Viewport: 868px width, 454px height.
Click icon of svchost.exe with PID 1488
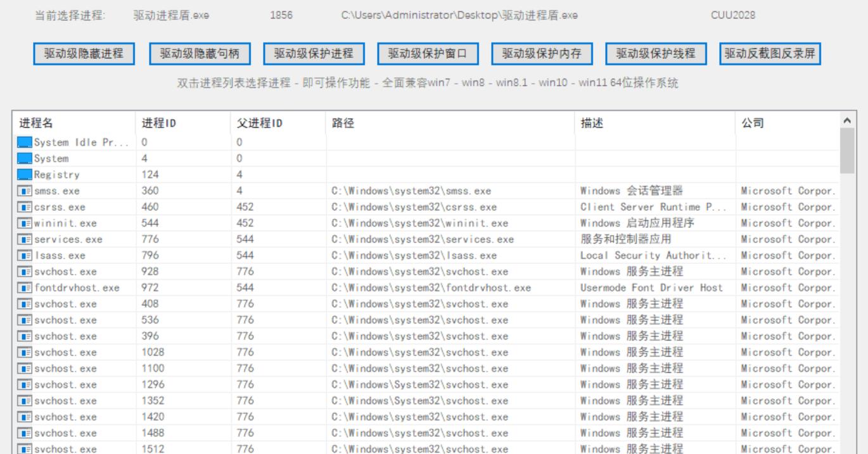[25, 433]
